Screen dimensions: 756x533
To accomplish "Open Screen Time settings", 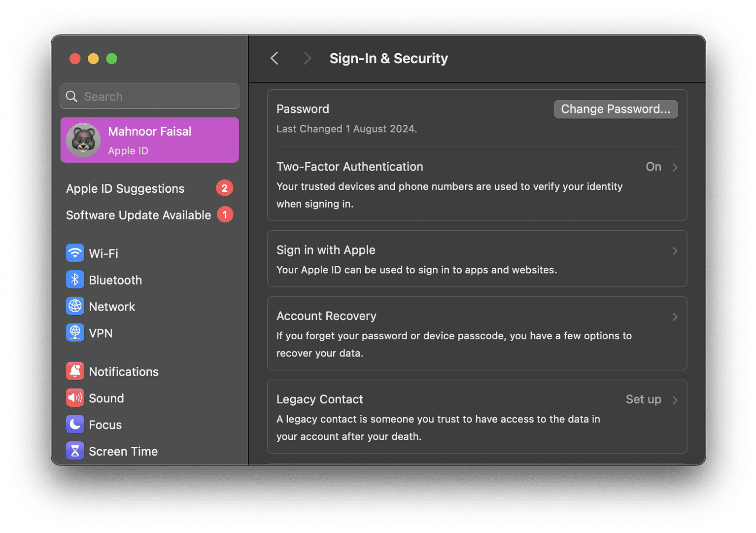I will pyautogui.click(x=123, y=451).
